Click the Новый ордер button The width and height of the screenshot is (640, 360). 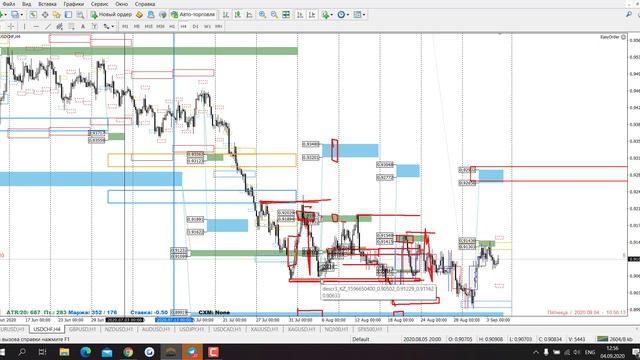coord(111,15)
